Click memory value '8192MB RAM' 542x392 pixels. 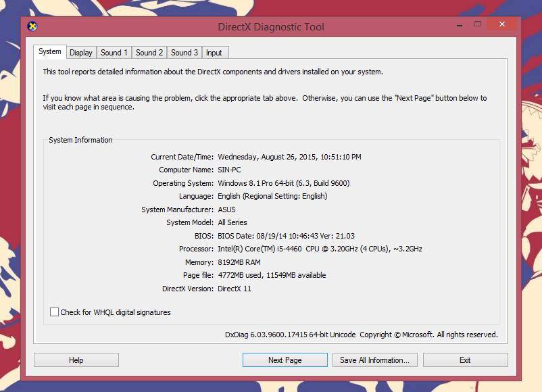click(239, 262)
